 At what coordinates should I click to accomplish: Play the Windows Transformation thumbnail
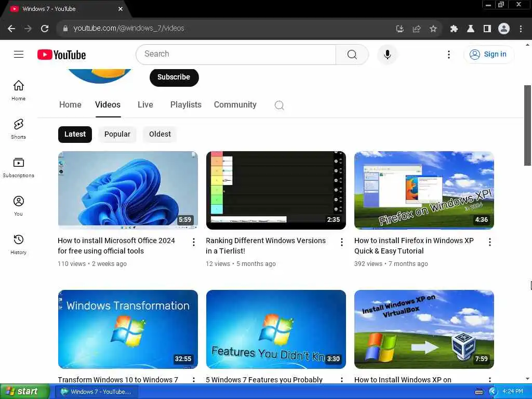(x=128, y=329)
